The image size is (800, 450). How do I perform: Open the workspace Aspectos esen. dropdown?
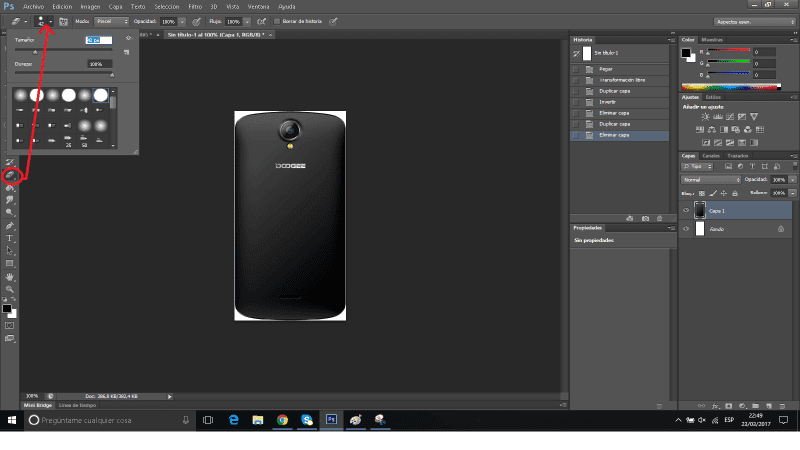point(755,22)
